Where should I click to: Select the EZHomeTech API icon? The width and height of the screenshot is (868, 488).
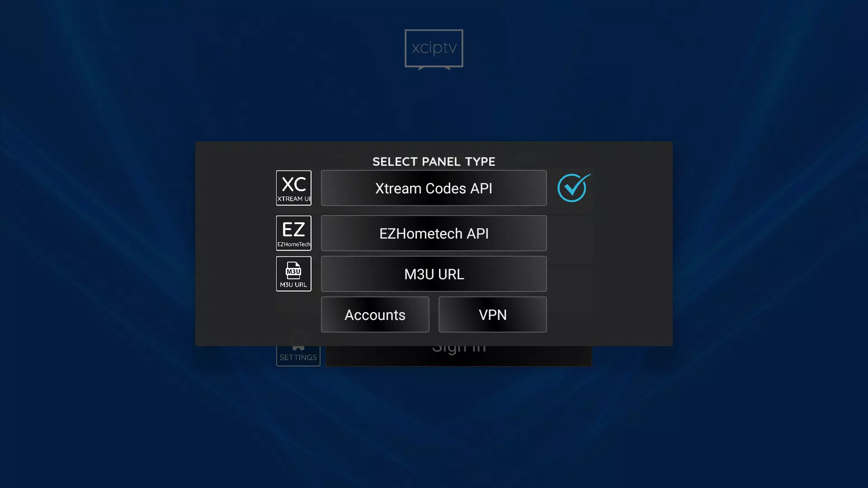point(293,232)
